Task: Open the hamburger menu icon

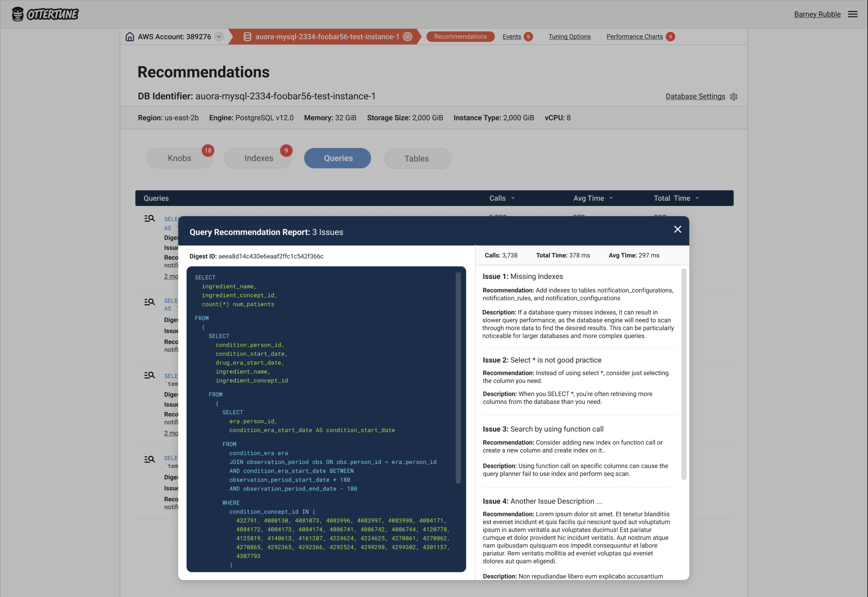Action: pyautogui.click(x=853, y=14)
